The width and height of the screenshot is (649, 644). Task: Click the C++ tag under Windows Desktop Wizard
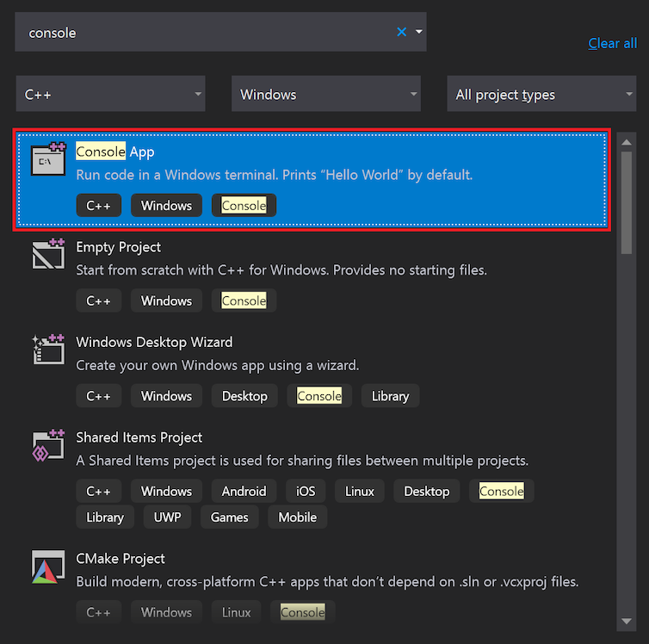click(x=98, y=396)
